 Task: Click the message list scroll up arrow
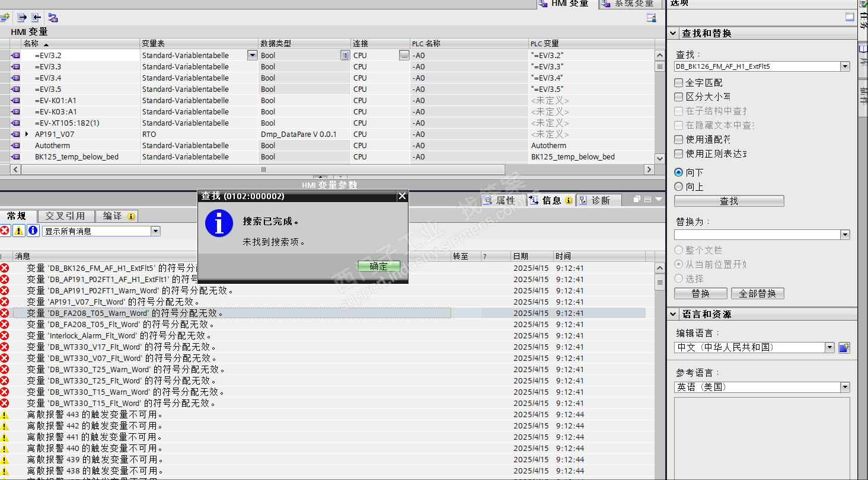point(659,268)
